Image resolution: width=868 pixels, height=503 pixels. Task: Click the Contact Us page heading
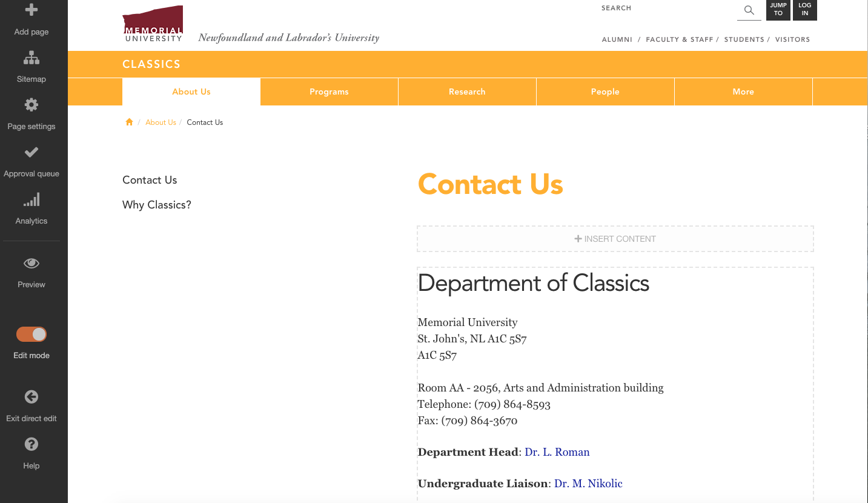click(491, 184)
